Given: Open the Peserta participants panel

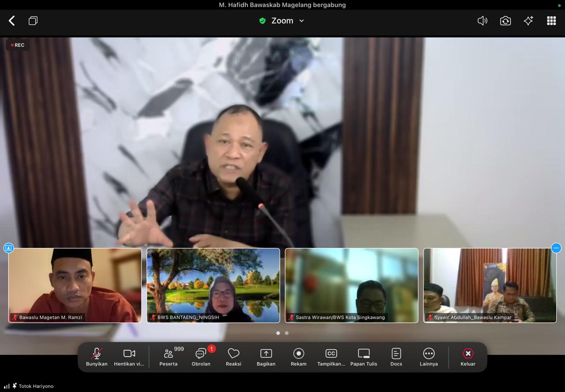Looking at the screenshot, I should (x=169, y=357).
